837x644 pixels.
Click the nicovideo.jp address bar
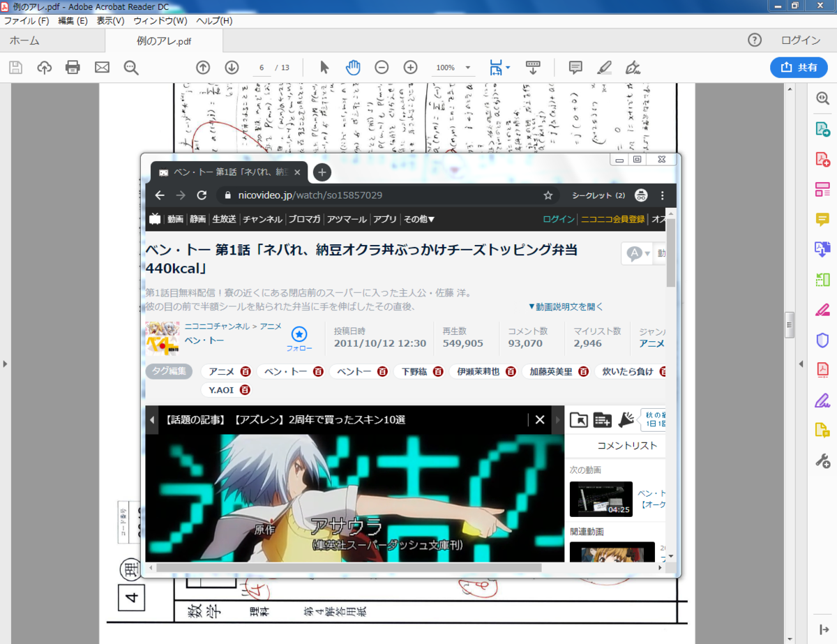coord(389,195)
